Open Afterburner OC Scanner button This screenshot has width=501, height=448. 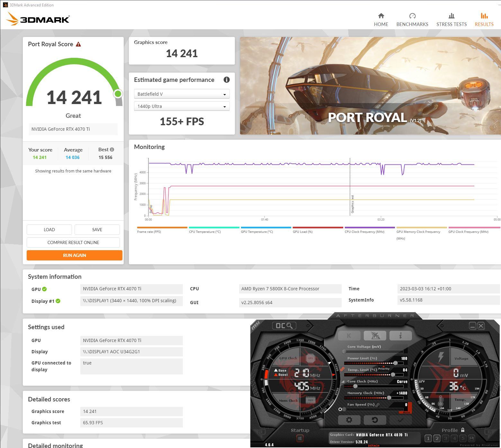point(284,326)
